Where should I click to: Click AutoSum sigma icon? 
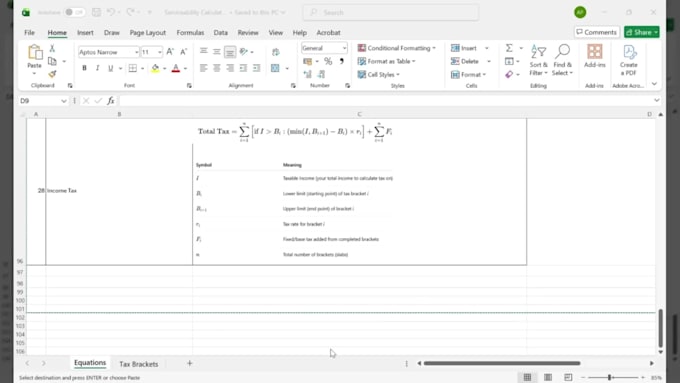pos(510,48)
